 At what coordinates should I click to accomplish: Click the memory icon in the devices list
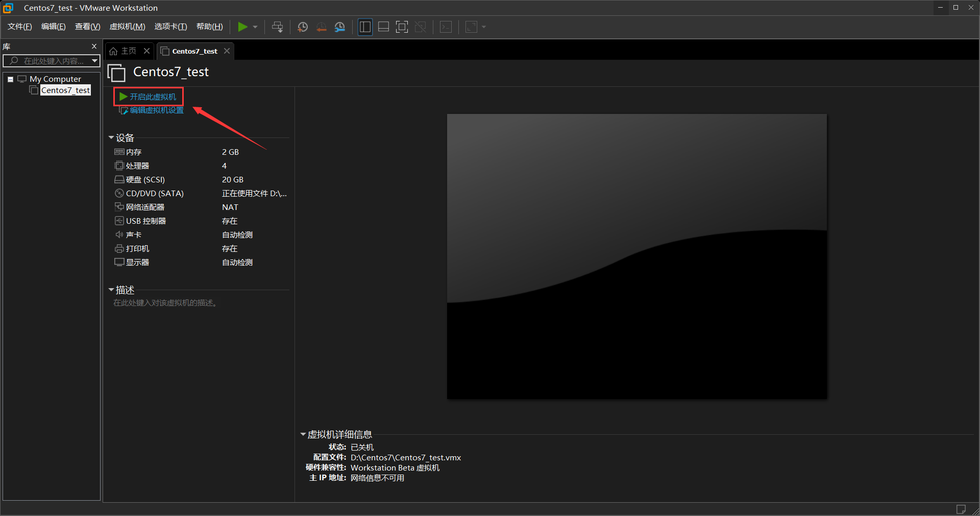[x=119, y=152]
